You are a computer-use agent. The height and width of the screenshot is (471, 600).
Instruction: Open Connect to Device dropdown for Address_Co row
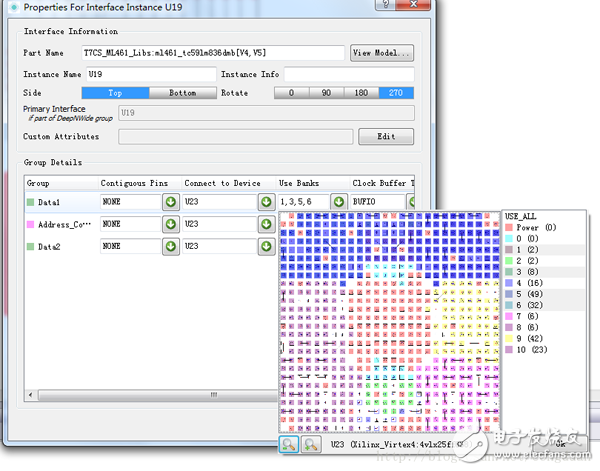pos(266,224)
